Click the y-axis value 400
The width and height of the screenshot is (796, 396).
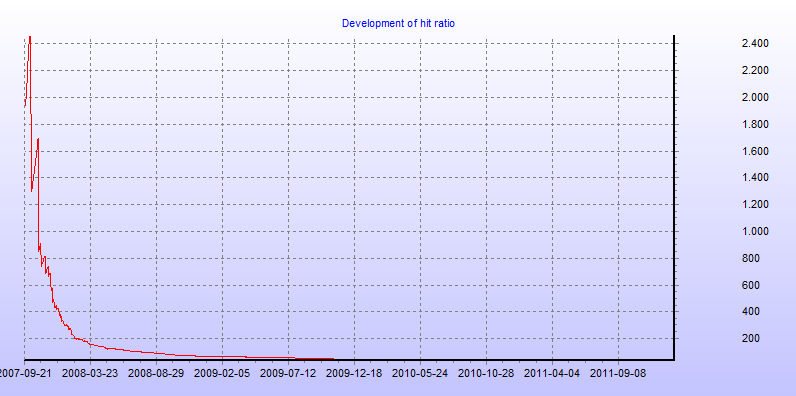(750, 312)
